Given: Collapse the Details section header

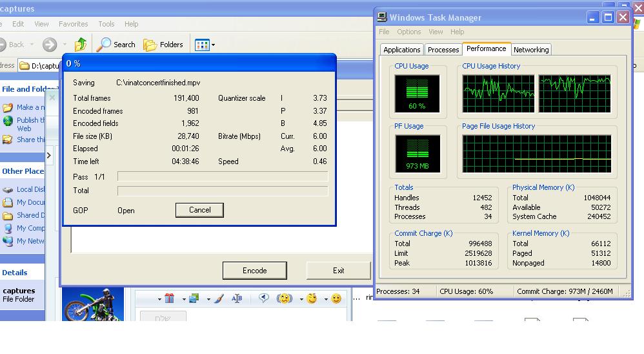Looking at the screenshot, I should pos(22,273).
